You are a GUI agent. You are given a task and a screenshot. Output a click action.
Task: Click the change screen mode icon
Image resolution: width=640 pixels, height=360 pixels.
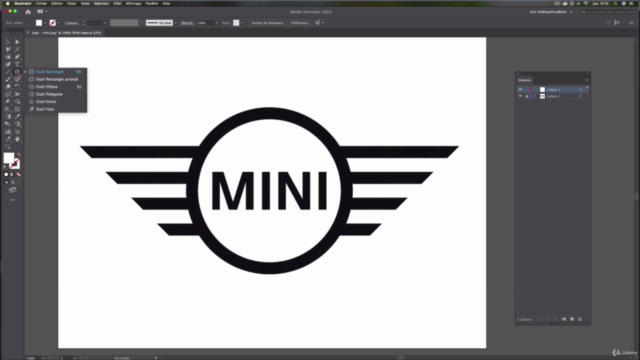pos(12,190)
